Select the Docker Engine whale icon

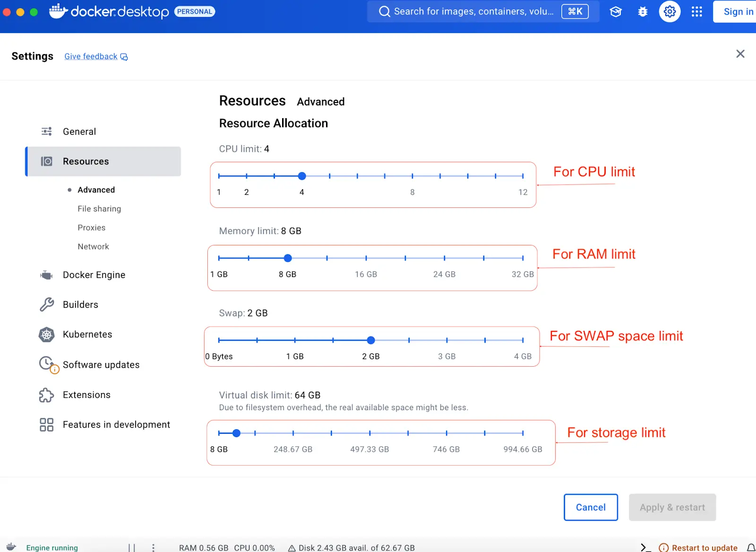tap(46, 275)
